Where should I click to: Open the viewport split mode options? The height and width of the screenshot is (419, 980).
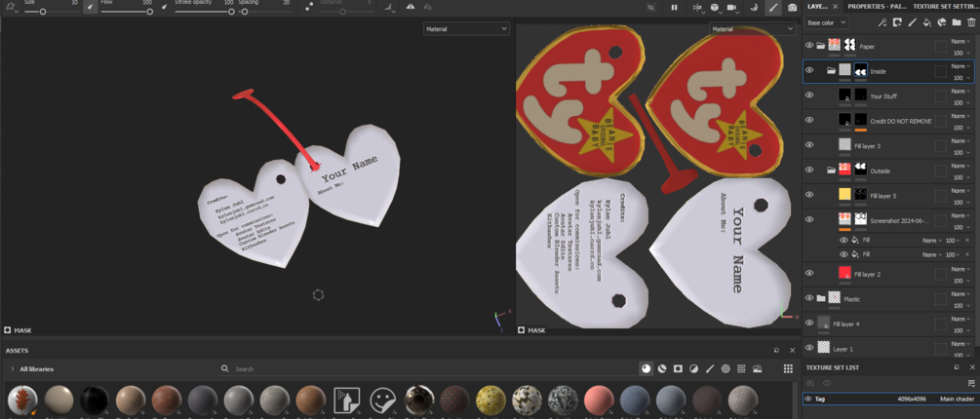(x=697, y=7)
